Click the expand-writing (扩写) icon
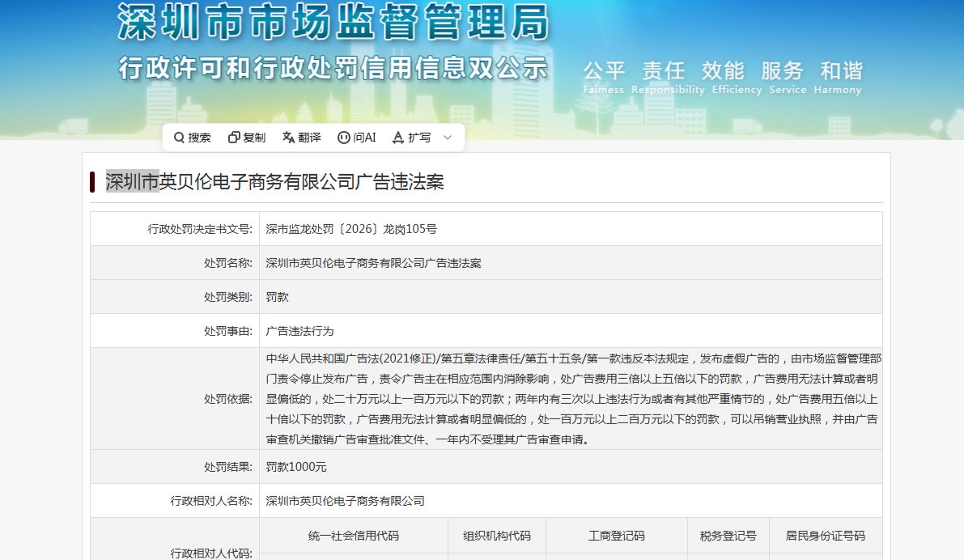 pos(397,138)
